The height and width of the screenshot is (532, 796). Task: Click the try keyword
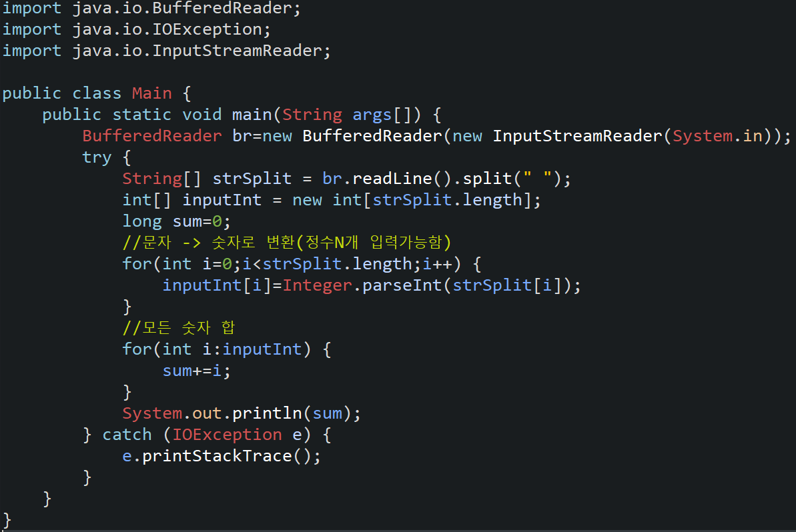click(97, 158)
